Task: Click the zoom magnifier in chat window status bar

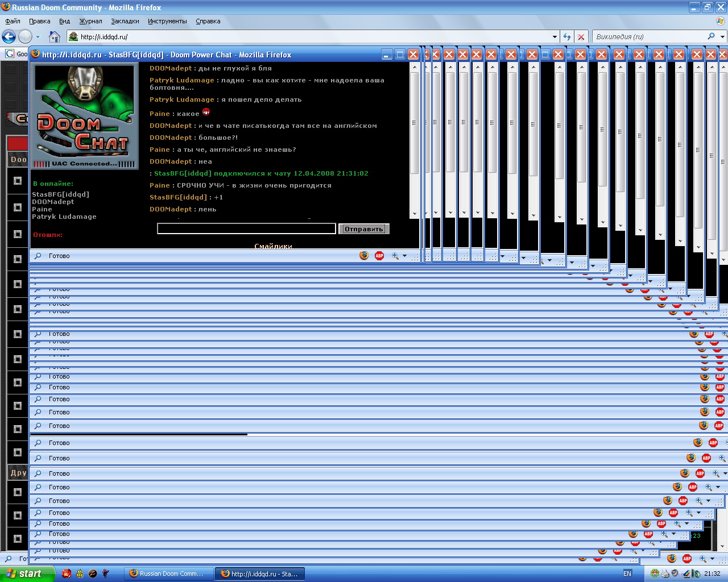Action: (395, 256)
